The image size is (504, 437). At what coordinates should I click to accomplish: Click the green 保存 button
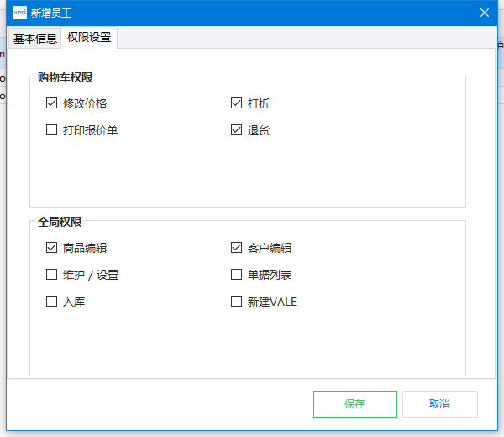(x=355, y=404)
